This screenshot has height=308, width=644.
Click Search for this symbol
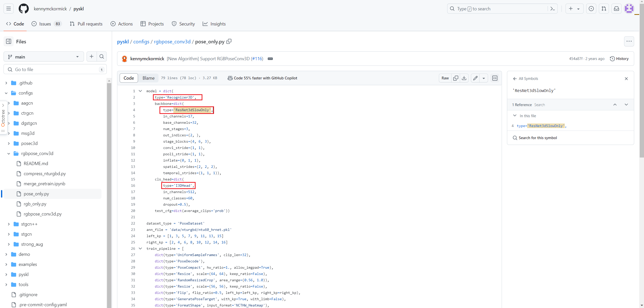pos(538,138)
